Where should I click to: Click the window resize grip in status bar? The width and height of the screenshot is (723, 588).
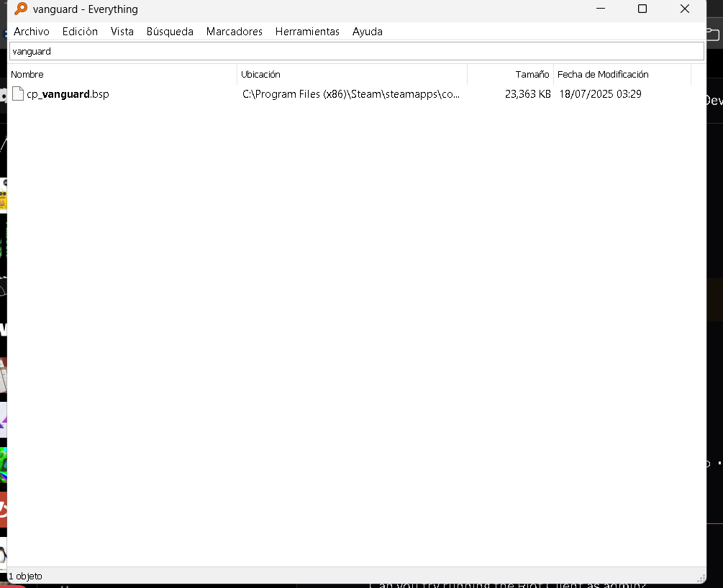click(701, 579)
